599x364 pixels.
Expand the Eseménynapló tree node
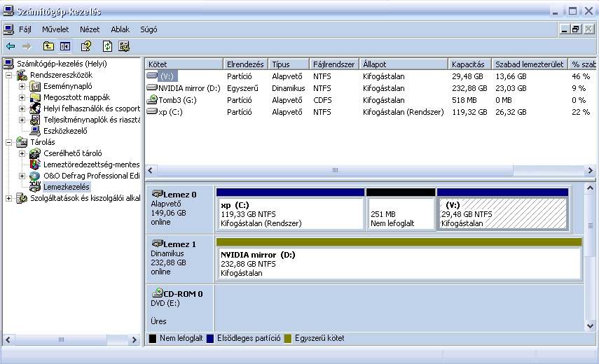coord(22,86)
